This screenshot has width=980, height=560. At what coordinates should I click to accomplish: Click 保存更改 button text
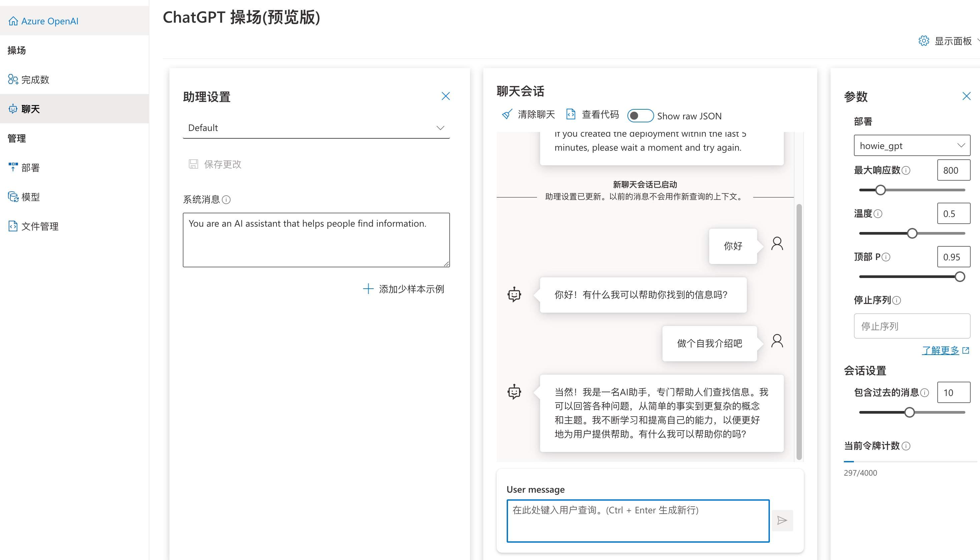click(222, 164)
